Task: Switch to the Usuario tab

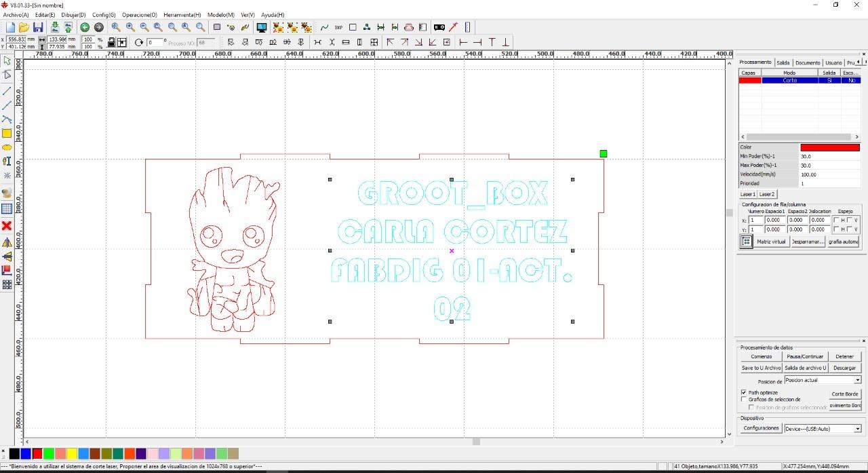Action: tap(833, 62)
